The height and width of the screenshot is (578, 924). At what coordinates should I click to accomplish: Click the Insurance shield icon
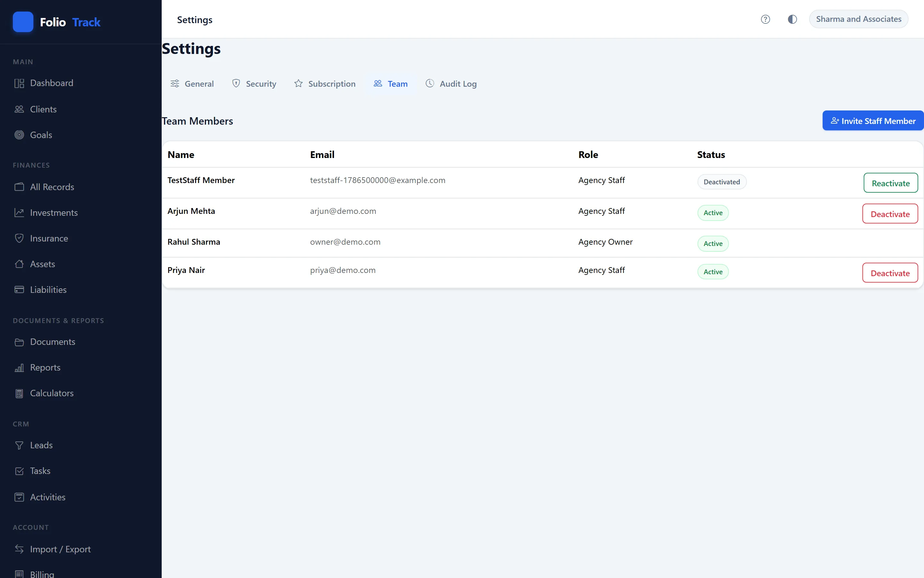point(19,238)
